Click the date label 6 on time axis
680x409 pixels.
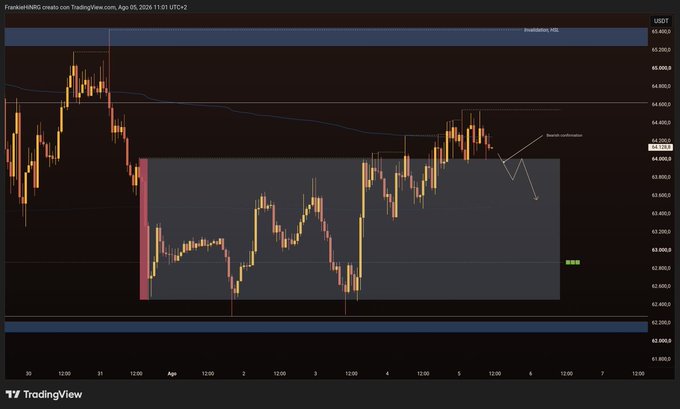point(530,373)
